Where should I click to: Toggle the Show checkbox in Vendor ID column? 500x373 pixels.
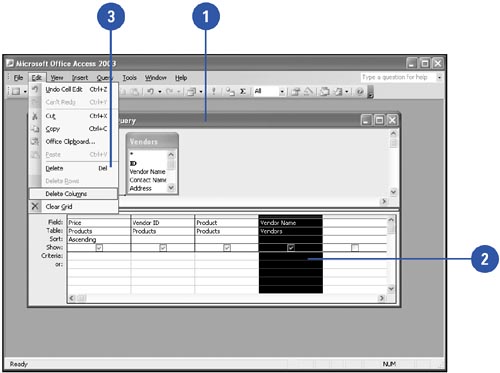coord(163,248)
